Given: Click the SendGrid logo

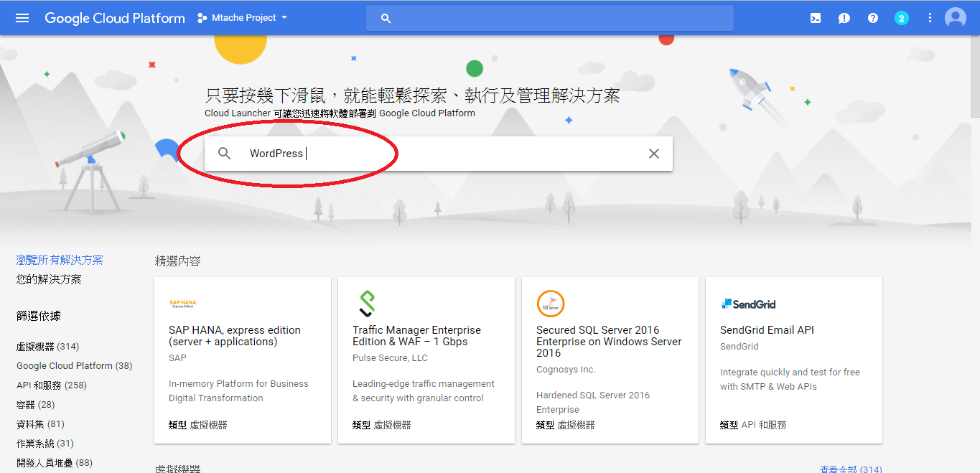Looking at the screenshot, I should 748,304.
